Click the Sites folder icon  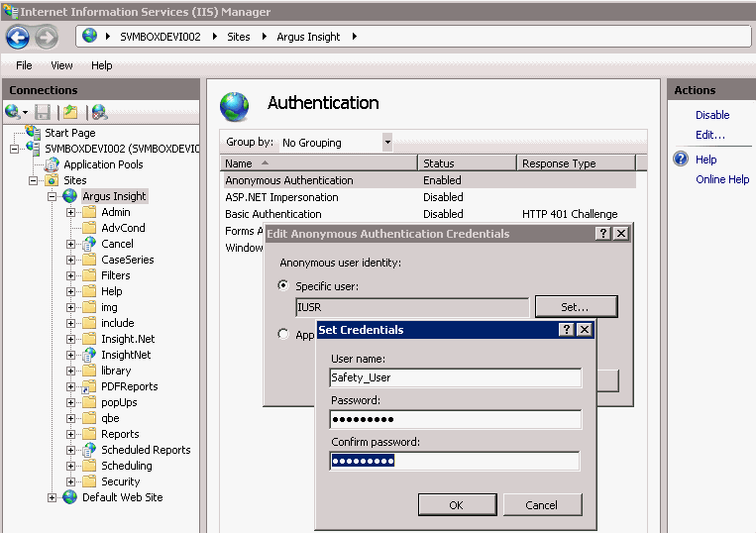click(x=52, y=180)
